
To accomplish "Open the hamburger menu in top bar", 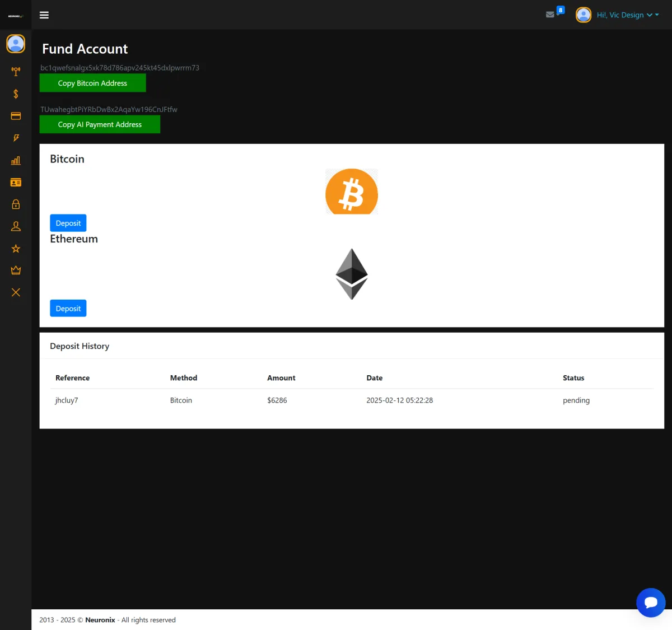I will pos(44,15).
